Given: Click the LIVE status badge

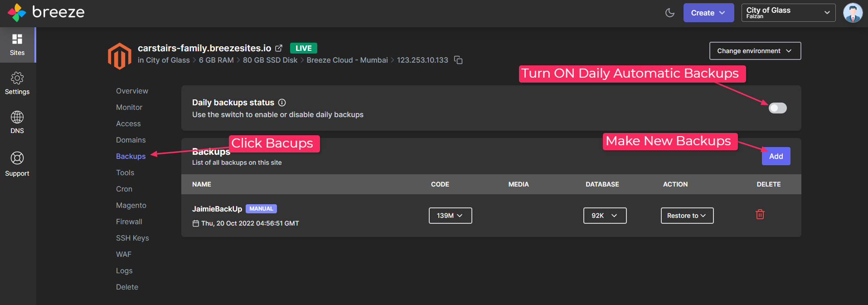Looking at the screenshot, I should tap(304, 48).
